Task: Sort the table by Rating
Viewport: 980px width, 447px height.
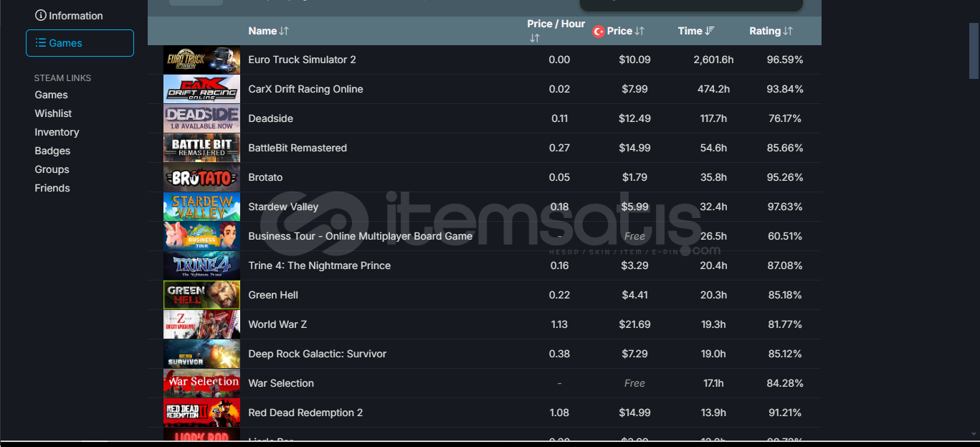Action: [771, 31]
